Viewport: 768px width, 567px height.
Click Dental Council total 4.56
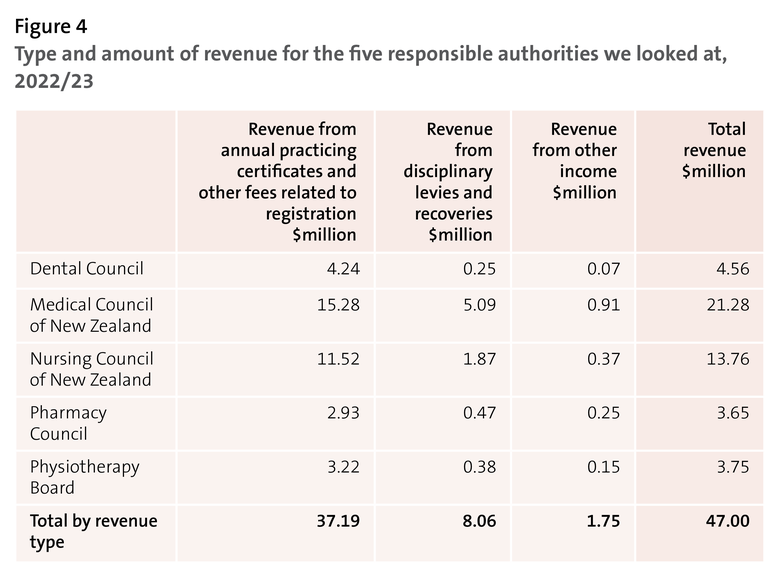tap(733, 269)
